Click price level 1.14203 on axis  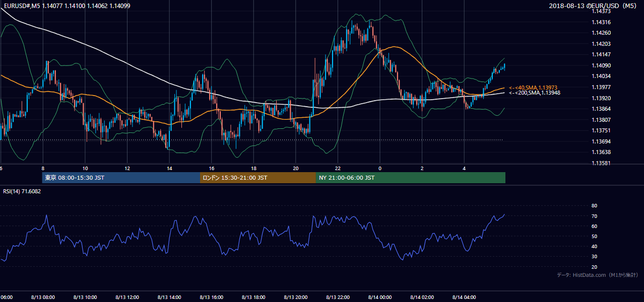(601, 44)
